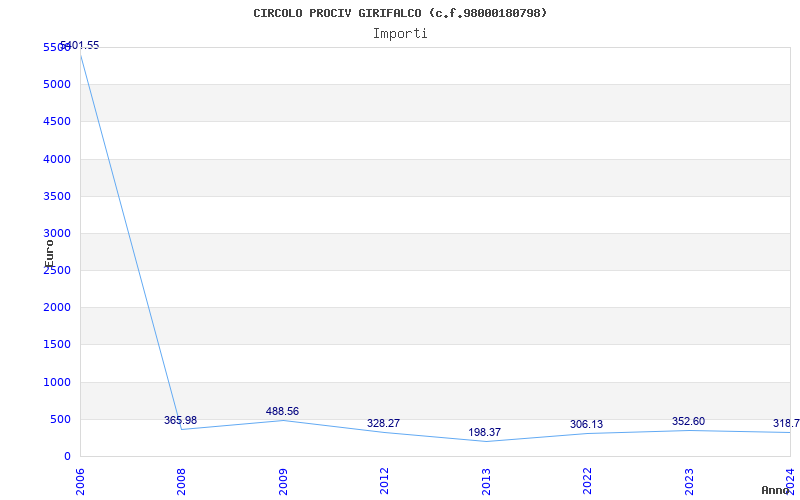Click the 2012 x-axis label
The height and width of the screenshot is (500, 800).
(384, 482)
